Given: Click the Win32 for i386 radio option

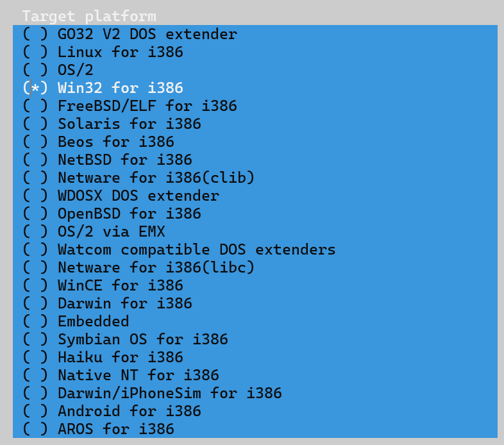Looking at the screenshot, I should pos(103,88).
